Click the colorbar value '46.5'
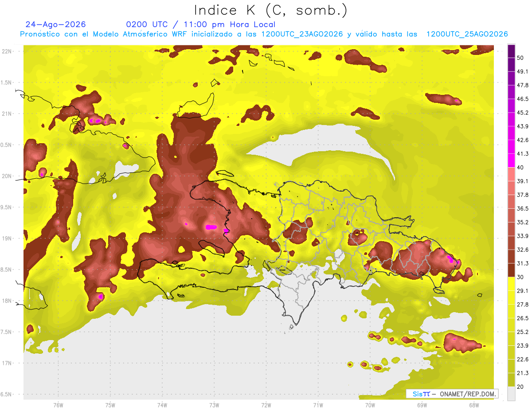The image size is (532, 411). point(523,99)
